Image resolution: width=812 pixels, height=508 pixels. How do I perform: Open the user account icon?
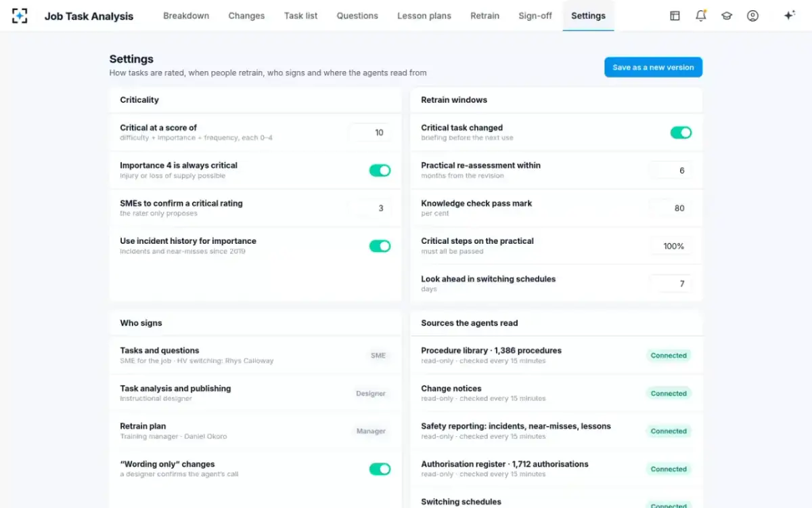(x=752, y=16)
